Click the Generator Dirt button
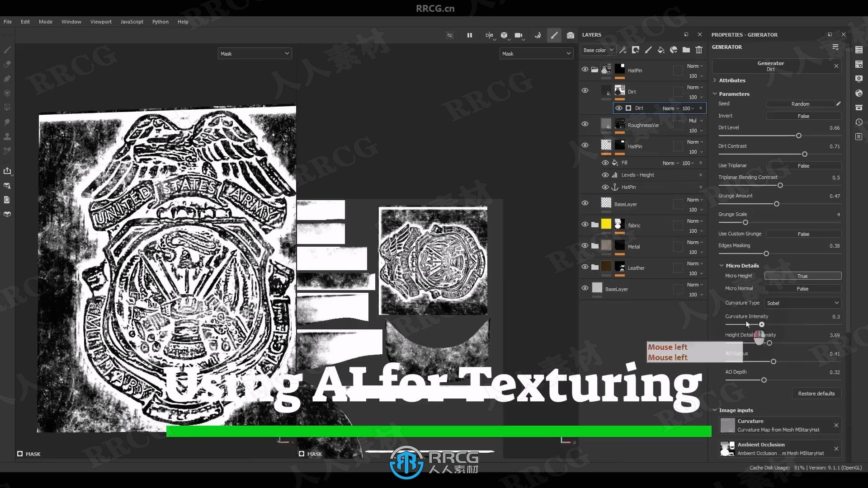868x488 pixels. (x=771, y=66)
